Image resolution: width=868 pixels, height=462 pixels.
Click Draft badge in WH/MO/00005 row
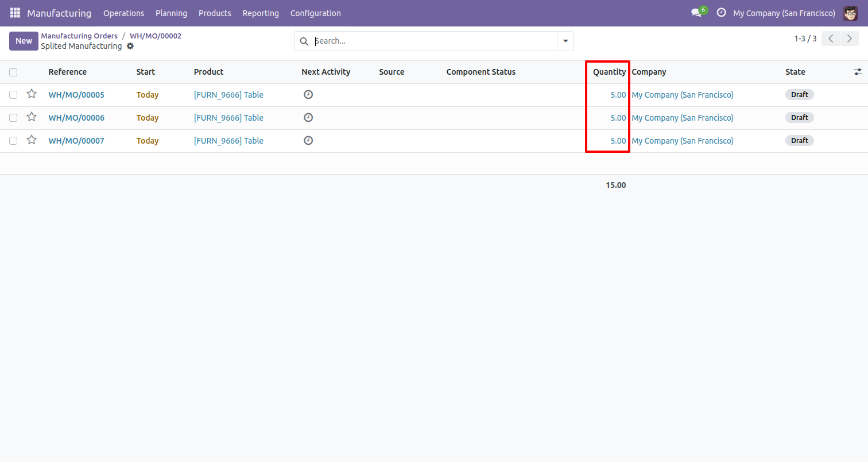pyautogui.click(x=799, y=95)
